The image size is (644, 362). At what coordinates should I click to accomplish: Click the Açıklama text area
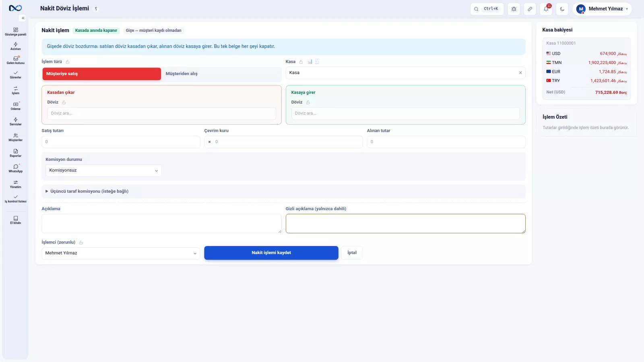161,224
